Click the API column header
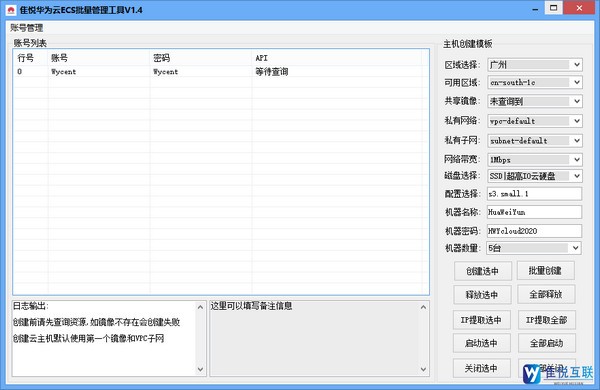The height and width of the screenshot is (390, 600). 337,58
